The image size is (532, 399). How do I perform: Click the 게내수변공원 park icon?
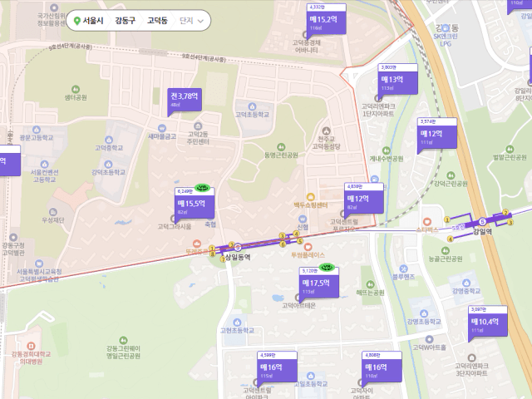(386, 150)
